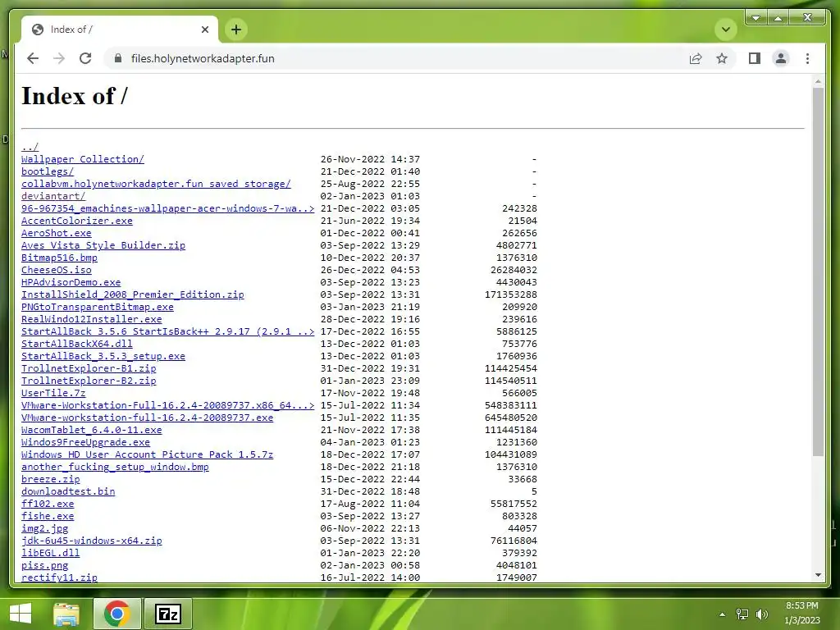Download Windos9FreeUpgrade.exe
The width and height of the screenshot is (840, 630).
[x=85, y=442]
